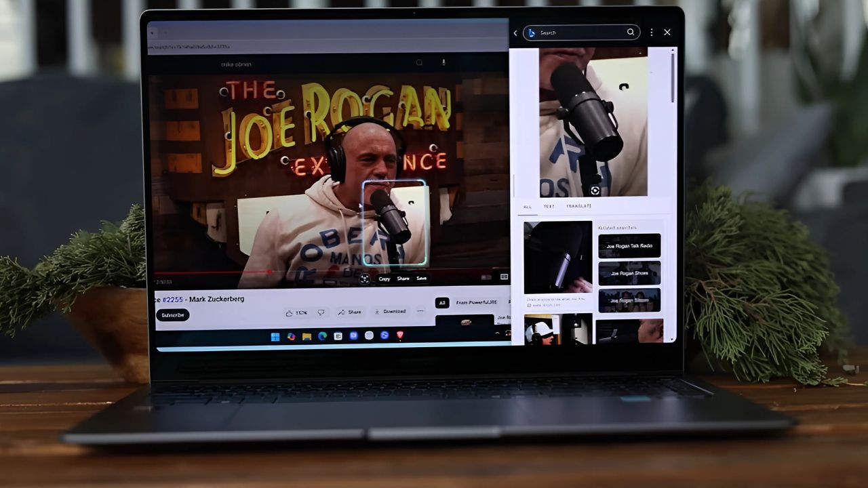Viewport: 868px width, 488px height.
Task: Open Copilot from the taskbar
Action: point(291,336)
